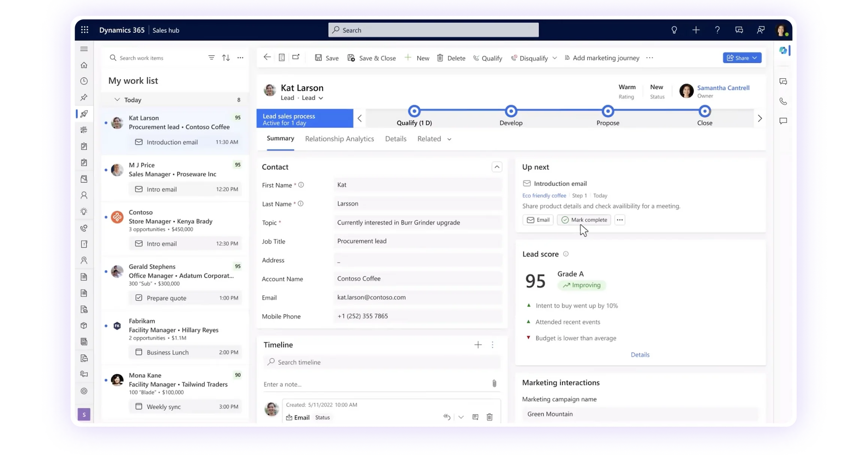Viewport: 868px width, 455px height.
Task: Click the Qualify stage marker circle
Action: click(414, 111)
